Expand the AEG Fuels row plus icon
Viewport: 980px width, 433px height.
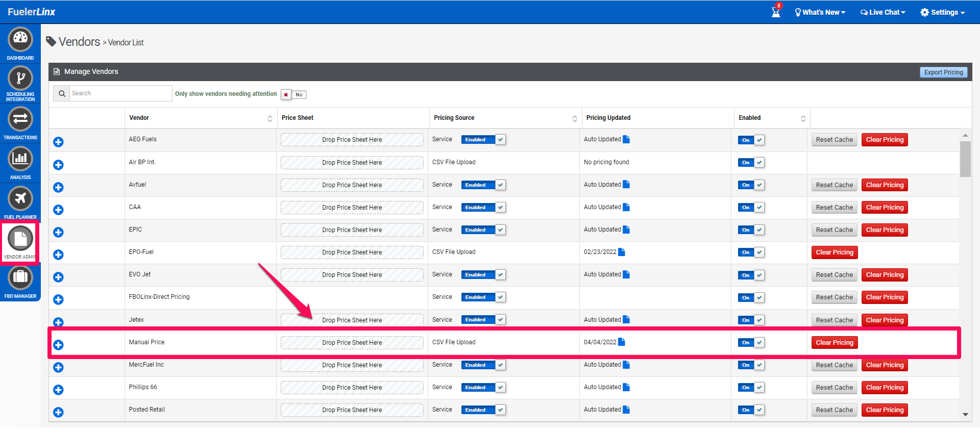click(58, 142)
